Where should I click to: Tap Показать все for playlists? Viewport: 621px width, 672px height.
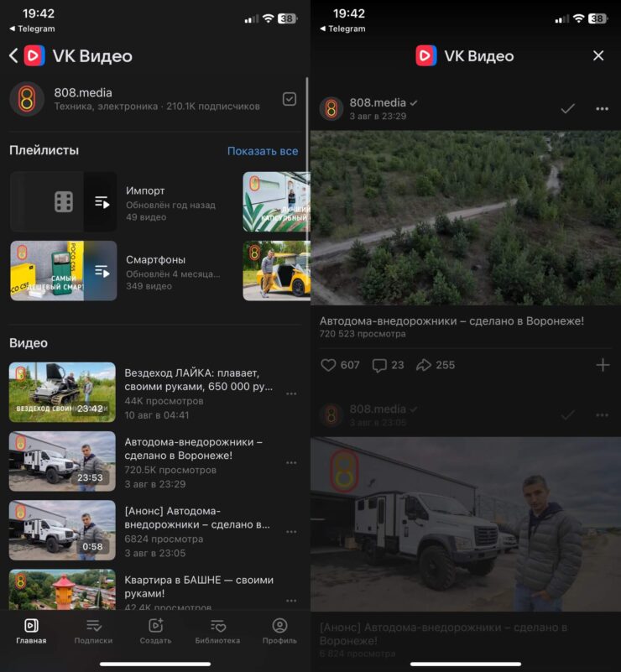(262, 151)
